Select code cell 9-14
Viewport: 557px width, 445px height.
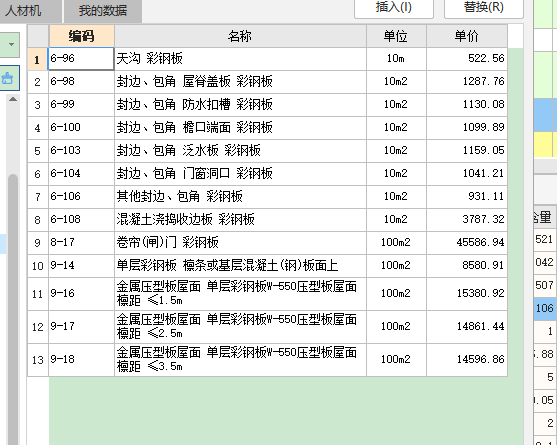(x=81, y=266)
